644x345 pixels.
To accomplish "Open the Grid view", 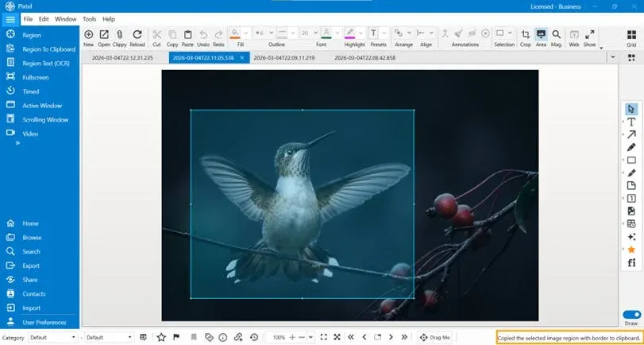I will tap(631, 34).
